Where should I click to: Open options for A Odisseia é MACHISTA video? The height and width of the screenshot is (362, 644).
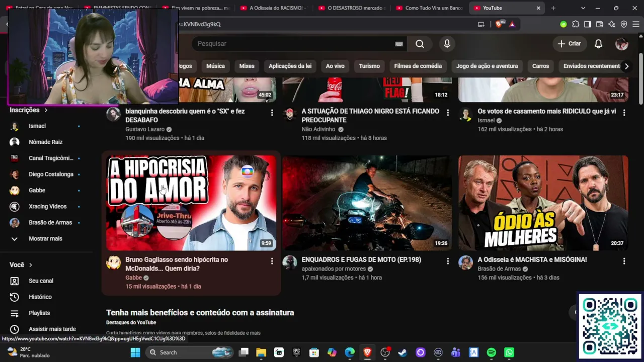click(x=624, y=261)
